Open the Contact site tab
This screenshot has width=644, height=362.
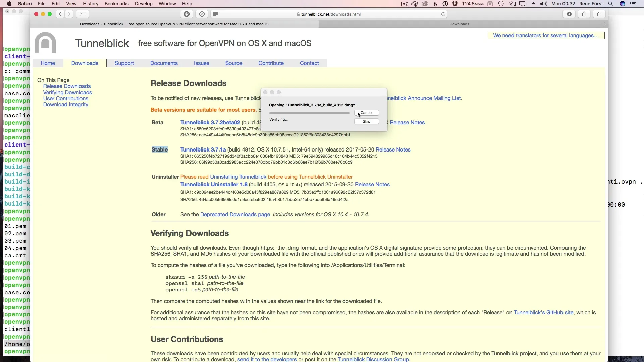309,63
